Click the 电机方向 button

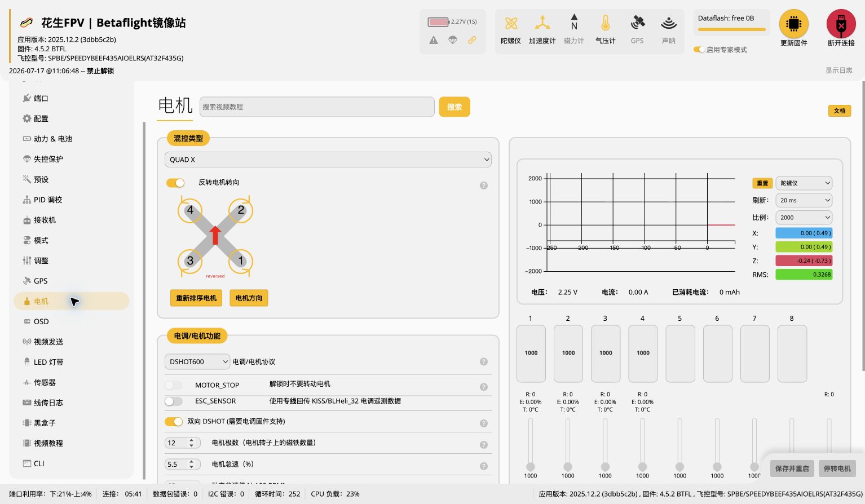point(249,298)
